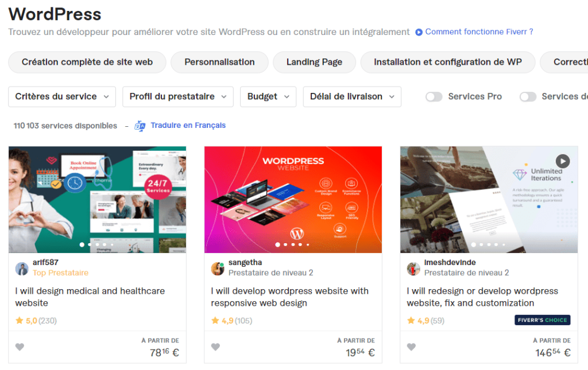Expand the Critères du service filter

61,96
